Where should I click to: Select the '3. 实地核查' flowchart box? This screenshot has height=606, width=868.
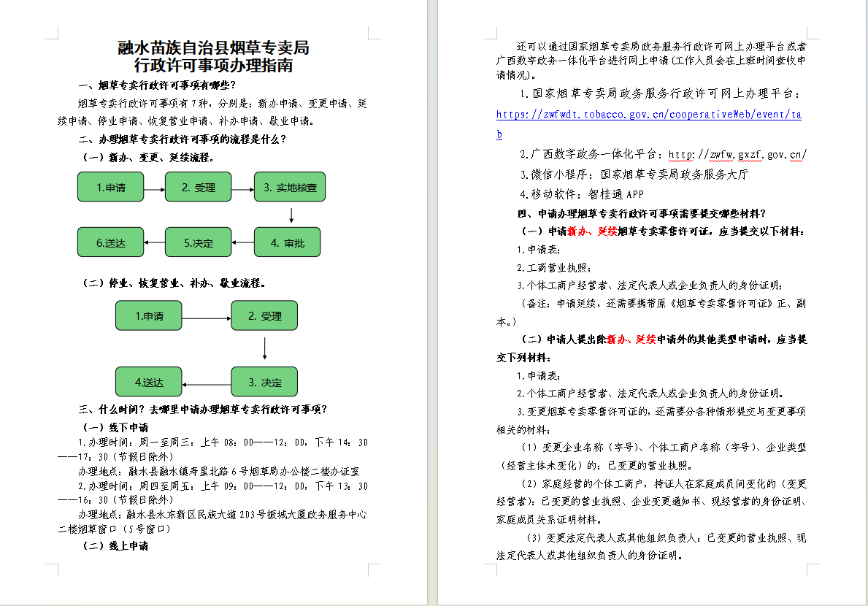click(289, 188)
